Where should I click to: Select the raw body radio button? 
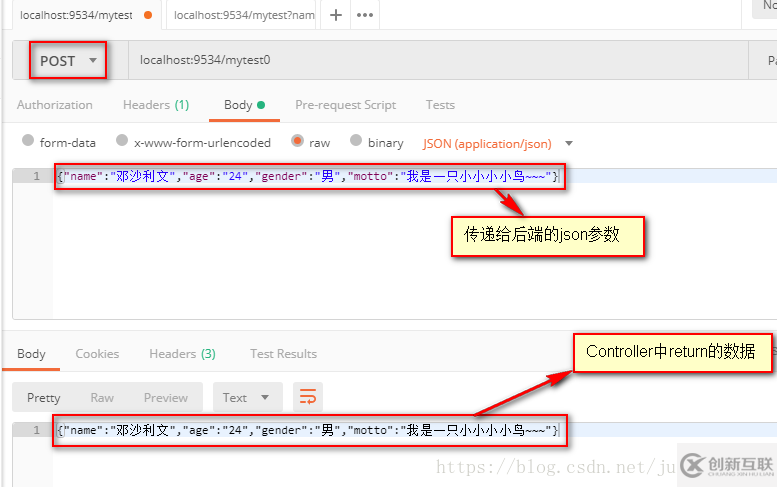pyautogui.click(x=297, y=141)
